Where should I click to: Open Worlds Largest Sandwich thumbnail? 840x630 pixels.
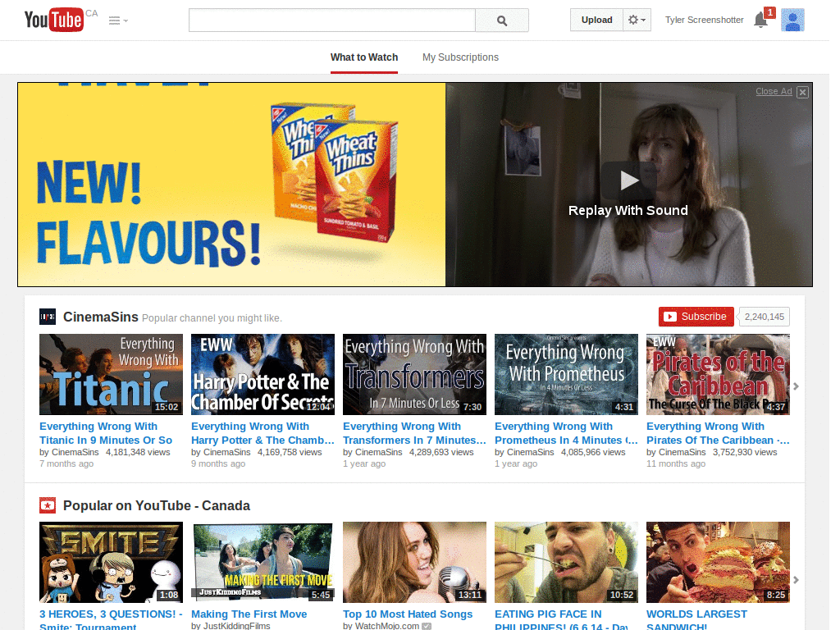tap(718, 563)
